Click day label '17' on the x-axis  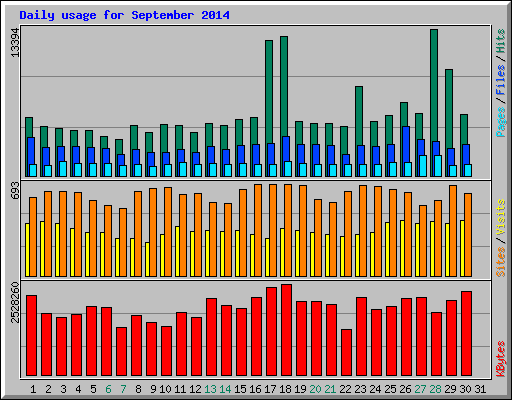coord(270,389)
